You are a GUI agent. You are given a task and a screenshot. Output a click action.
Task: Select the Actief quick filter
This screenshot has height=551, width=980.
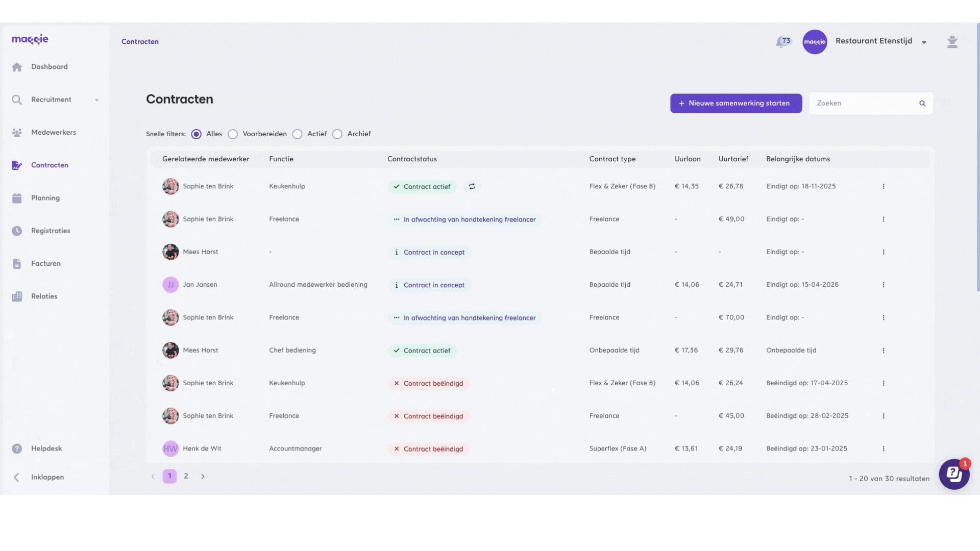298,134
